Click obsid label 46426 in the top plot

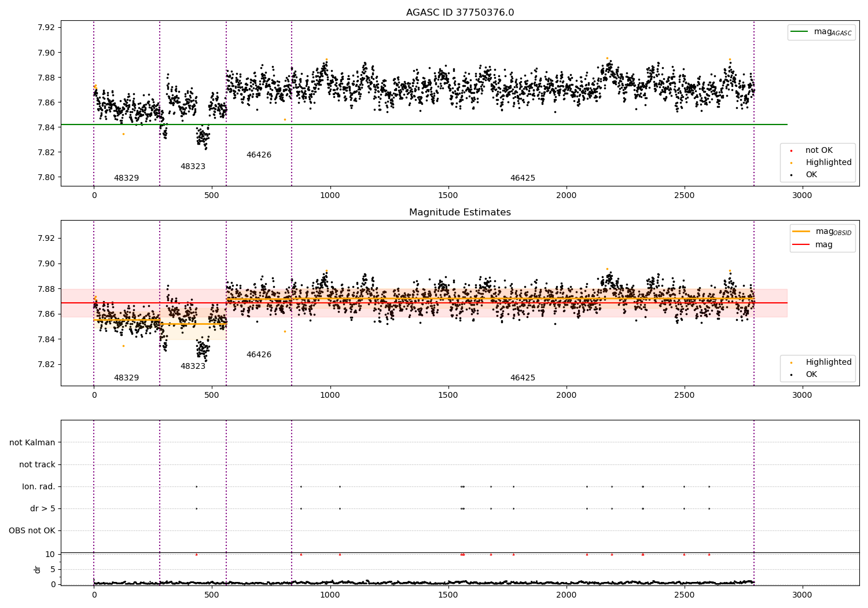[x=259, y=155]
